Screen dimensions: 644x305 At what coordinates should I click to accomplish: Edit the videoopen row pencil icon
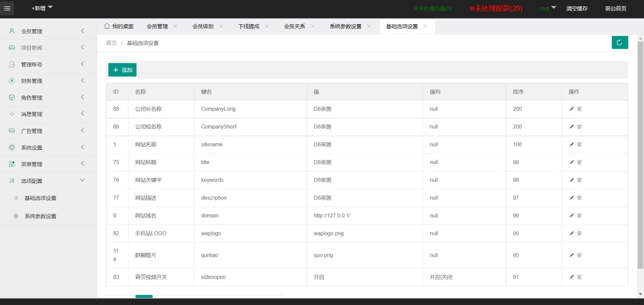[572, 277]
